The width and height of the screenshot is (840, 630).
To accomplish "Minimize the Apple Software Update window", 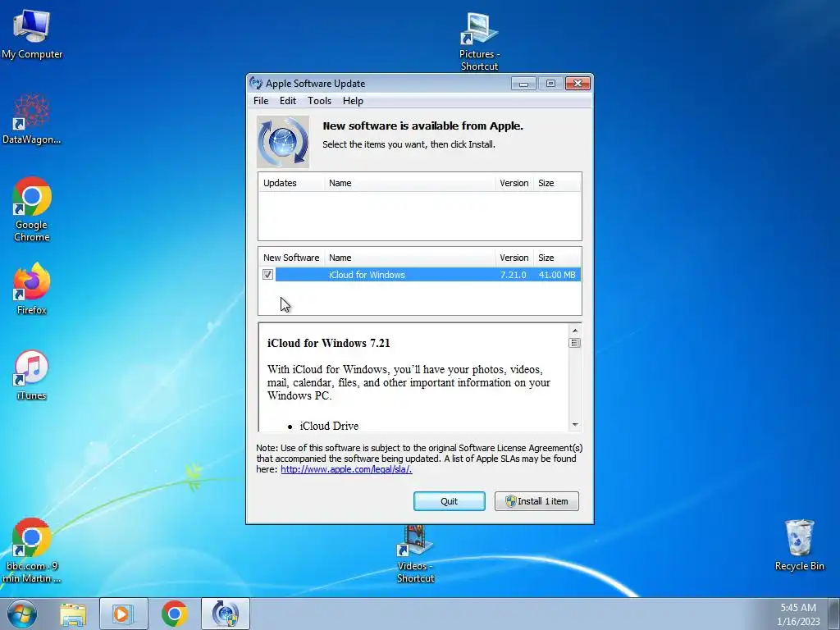I will pyautogui.click(x=523, y=84).
